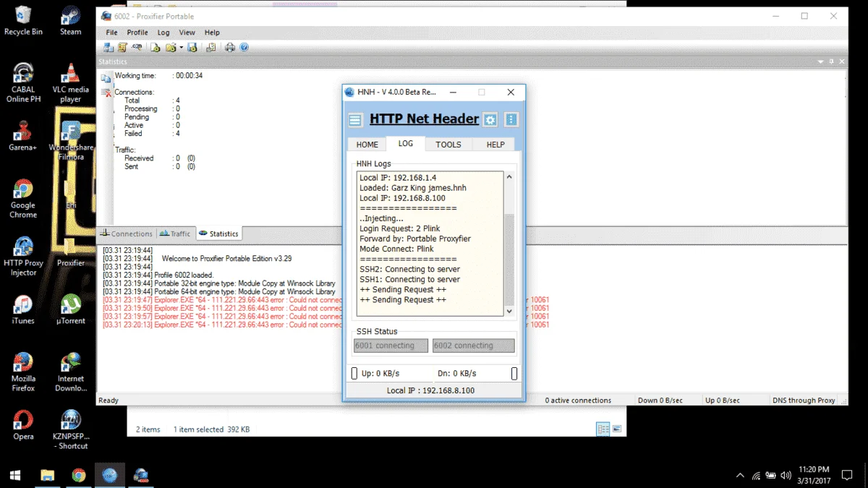The width and height of the screenshot is (868, 488).
Task: Click 'Working time' statistics label
Action: pyautogui.click(x=135, y=76)
